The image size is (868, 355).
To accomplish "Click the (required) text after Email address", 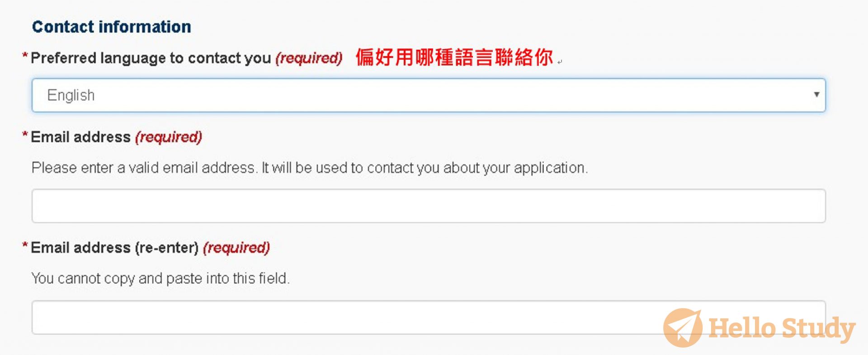I will [167, 137].
